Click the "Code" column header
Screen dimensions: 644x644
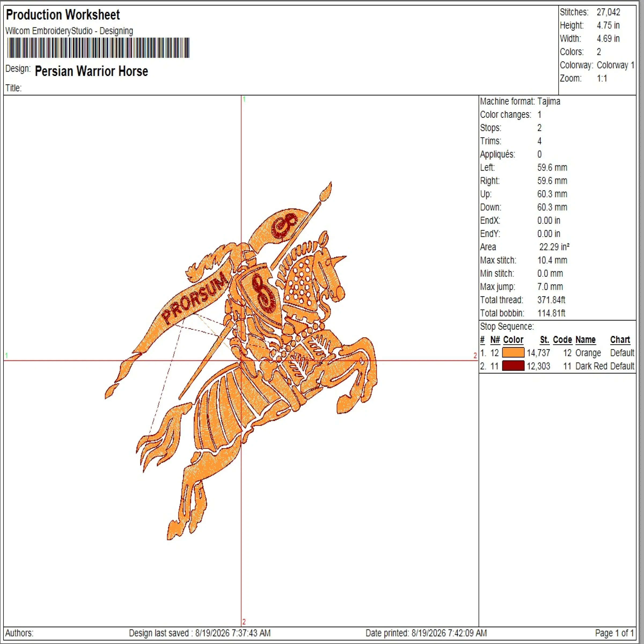click(x=562, y=340)
